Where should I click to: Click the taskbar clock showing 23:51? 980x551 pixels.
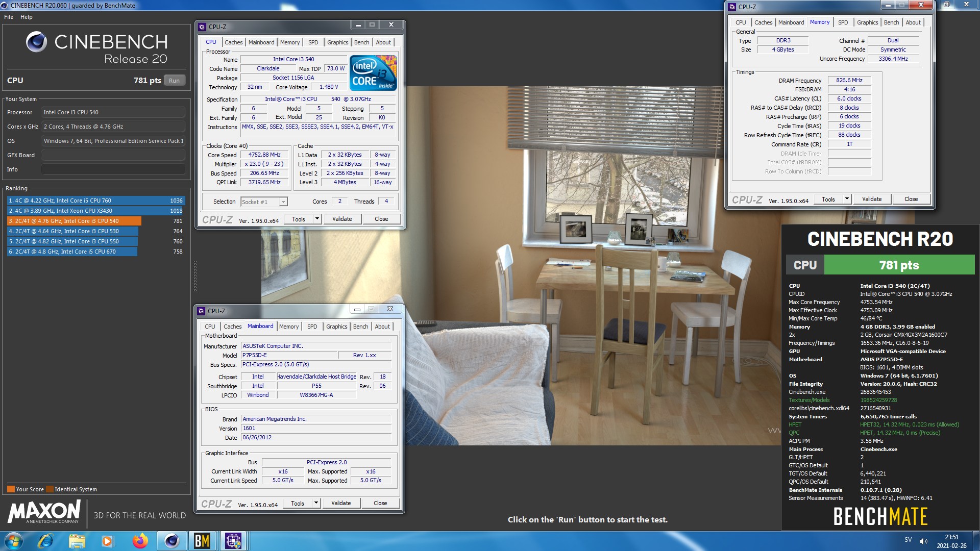(951, 541)
